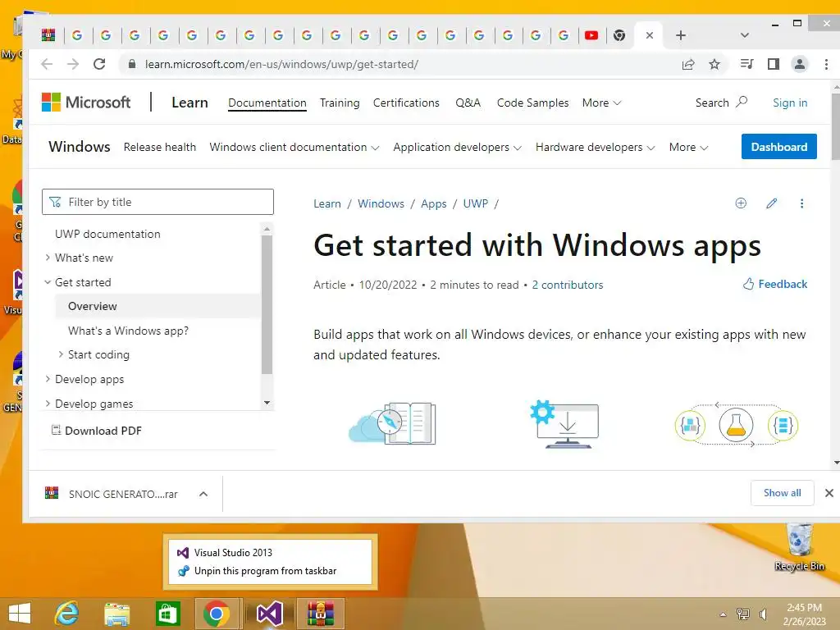Open What's a Windows app? in sidebar
Screen dimensions: 840x630
pyautogui.click(x=128, y=331)
